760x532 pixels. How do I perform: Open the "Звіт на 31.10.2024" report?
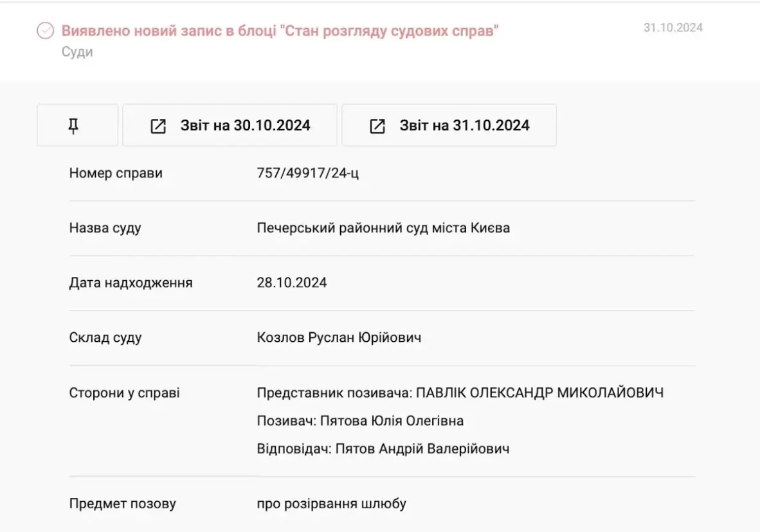pyautogui.click(x=464, y=125)
